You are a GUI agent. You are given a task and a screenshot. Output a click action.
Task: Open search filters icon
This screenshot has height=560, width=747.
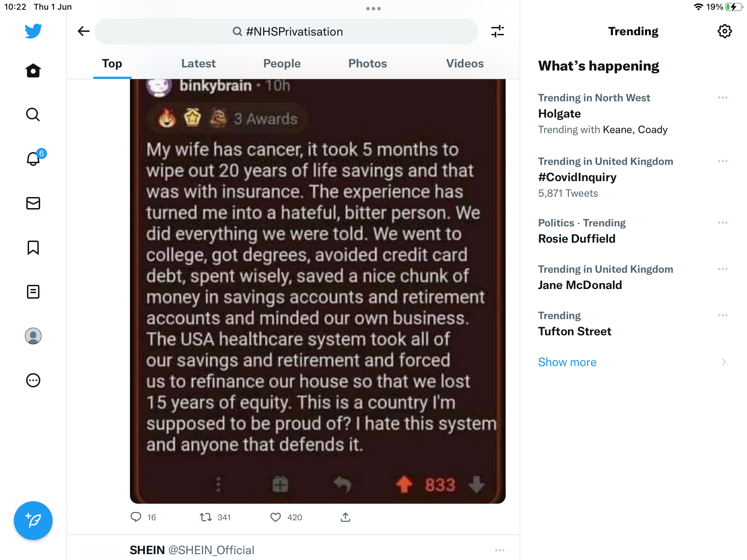point(498,31)
